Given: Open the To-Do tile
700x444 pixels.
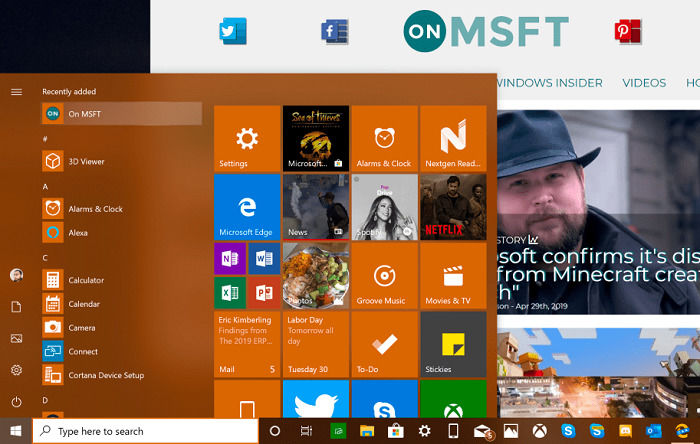Looking at the screenshot, I should coord(384,344).
